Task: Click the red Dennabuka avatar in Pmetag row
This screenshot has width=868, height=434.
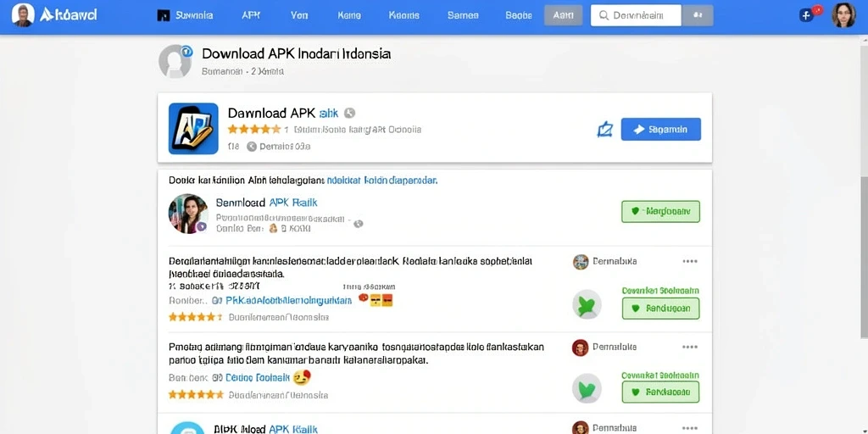Action: coord(580,347)
